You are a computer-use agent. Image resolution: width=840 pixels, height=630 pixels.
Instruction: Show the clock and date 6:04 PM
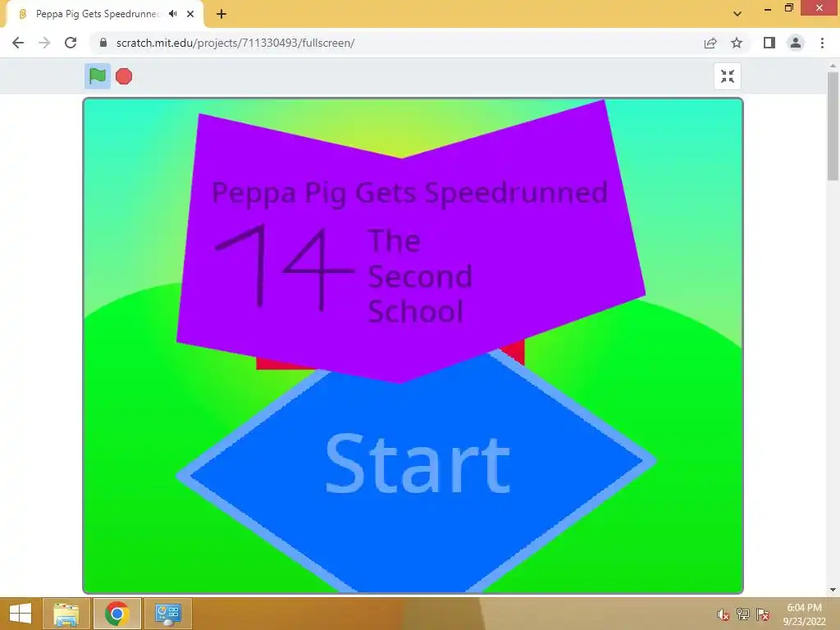pyautogui.click(x=804, y=614)
